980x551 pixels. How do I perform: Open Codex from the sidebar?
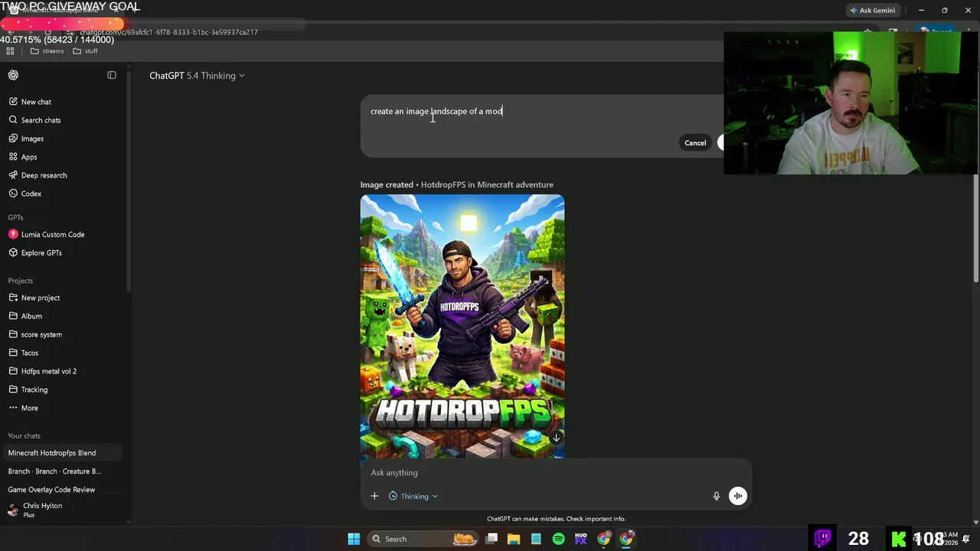[x=31, y=194]
